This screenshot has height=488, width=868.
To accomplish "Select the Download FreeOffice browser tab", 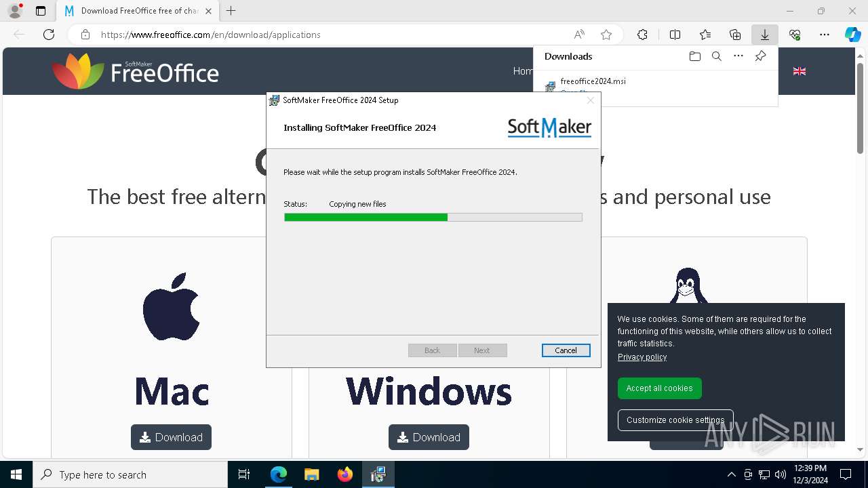I will pyautogui.click(x=137, y=11).
